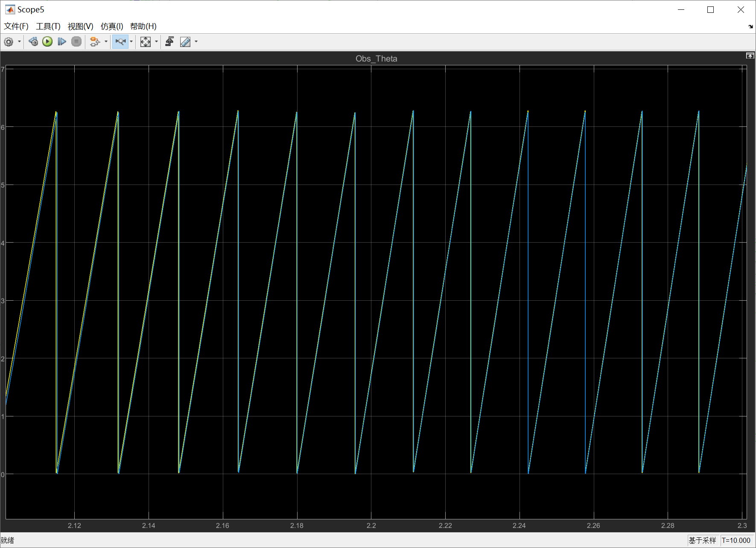Open the 视图(V) menu
Screen dimensions: 756x548
(x=80, y=26)
